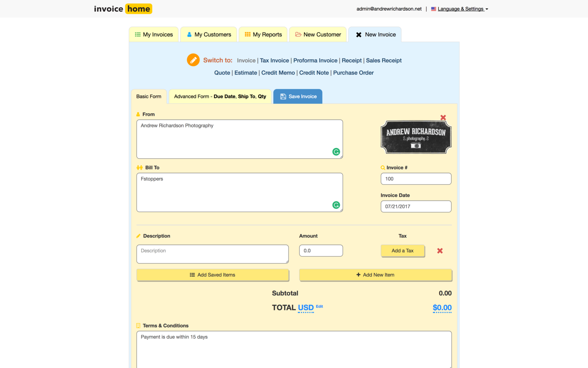
Task: Open the My Customers tab
Action: (x=209, y=35)
